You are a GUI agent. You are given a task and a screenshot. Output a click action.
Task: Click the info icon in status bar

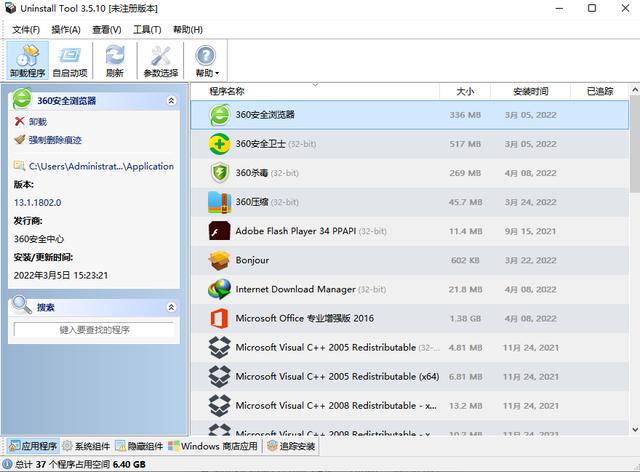(x=7, y=464)
